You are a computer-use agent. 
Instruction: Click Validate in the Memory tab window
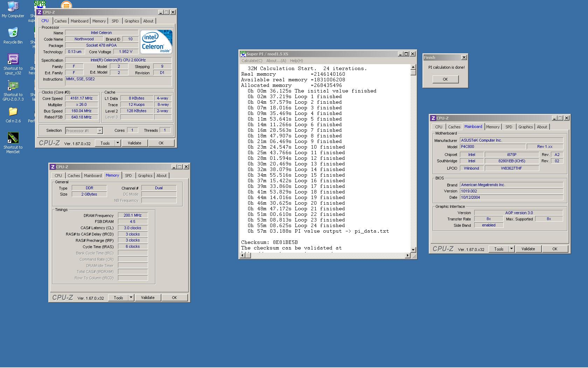(148, 298)
